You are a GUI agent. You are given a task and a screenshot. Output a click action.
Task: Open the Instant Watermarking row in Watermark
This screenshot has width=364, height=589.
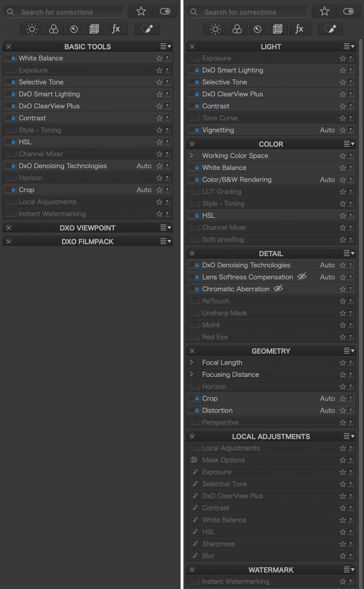point(271,582)
